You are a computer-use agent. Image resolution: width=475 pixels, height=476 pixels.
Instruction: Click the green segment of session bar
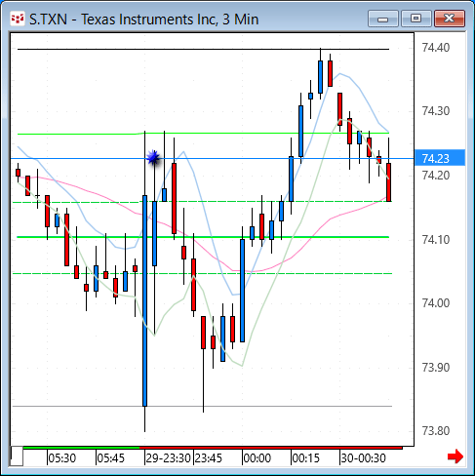pyautogui.click(x=81, y=448)
